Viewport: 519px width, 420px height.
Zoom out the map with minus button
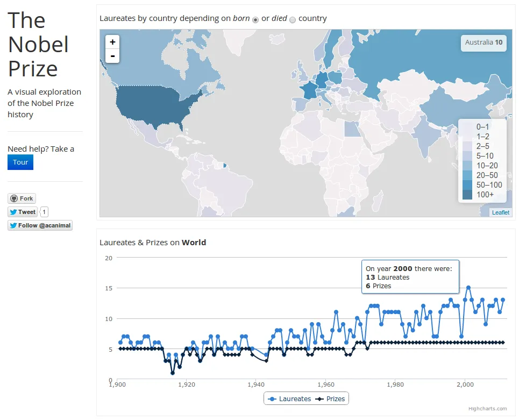[112, 56]
